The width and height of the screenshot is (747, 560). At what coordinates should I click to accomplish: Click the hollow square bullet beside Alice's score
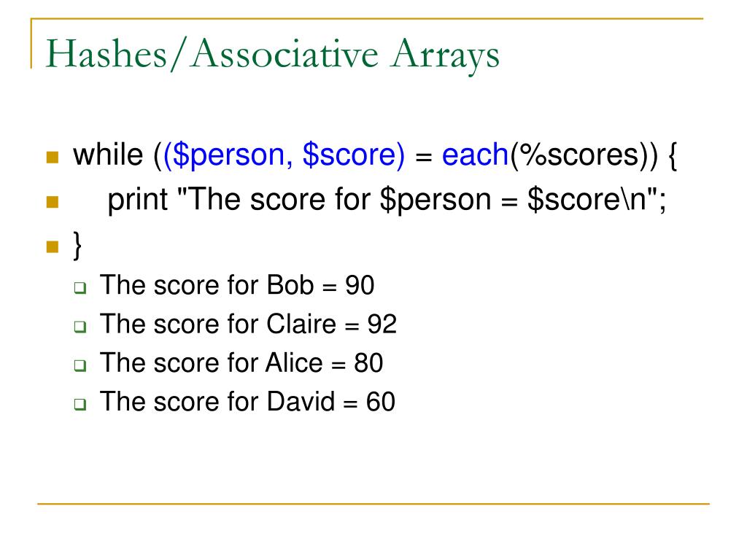pos(80,365)
